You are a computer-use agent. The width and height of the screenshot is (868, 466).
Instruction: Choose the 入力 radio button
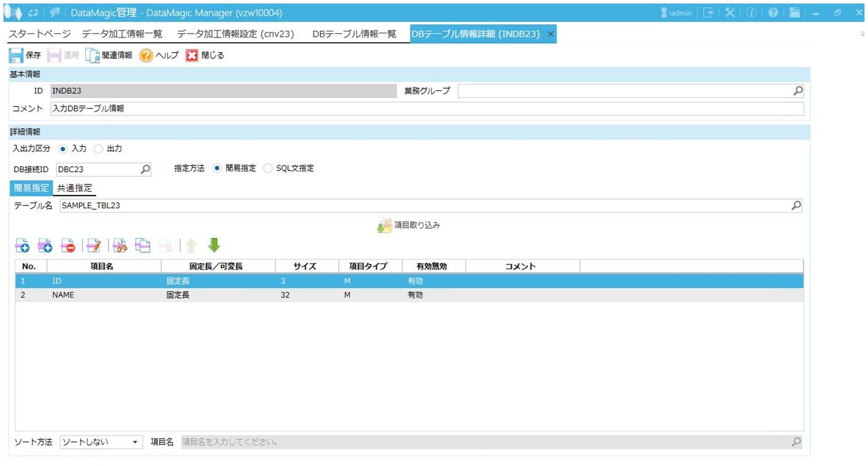63,149
